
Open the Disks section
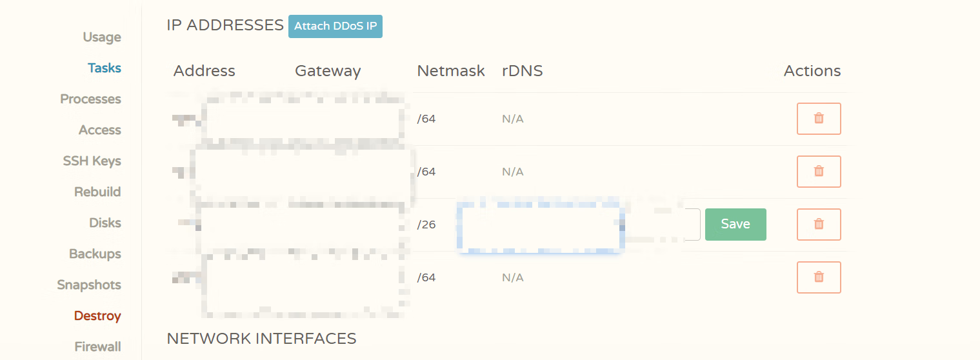click(105, 223)
